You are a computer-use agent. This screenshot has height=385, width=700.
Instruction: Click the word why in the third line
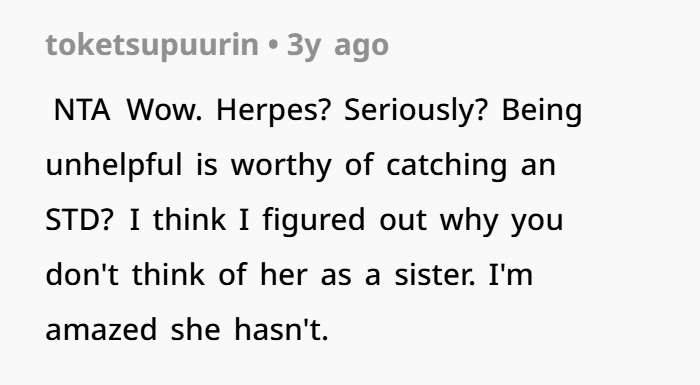[x=469, y=220]
